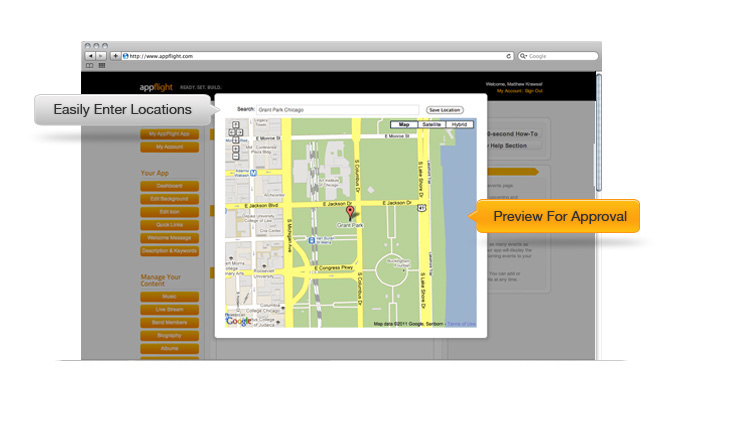Viewport: 732px width, 425px height.
Task: Go forward with the browser forward arrow
Action: (x=101, y=56)
